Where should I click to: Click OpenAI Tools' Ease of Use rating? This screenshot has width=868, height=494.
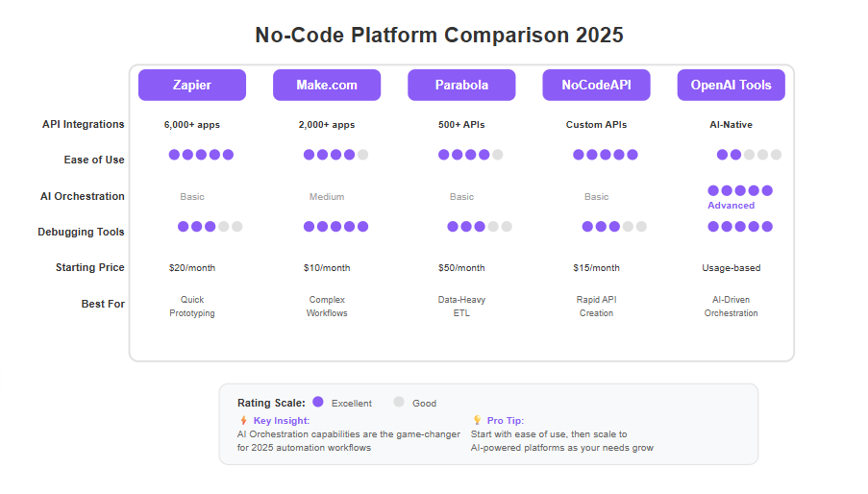(749, 155)
